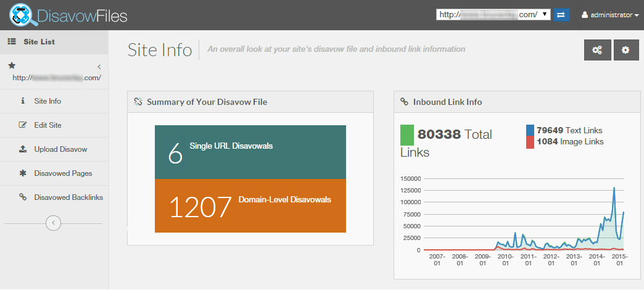Click the star icon beside site URL
The image size is (644, 290).
pos(11,65)
